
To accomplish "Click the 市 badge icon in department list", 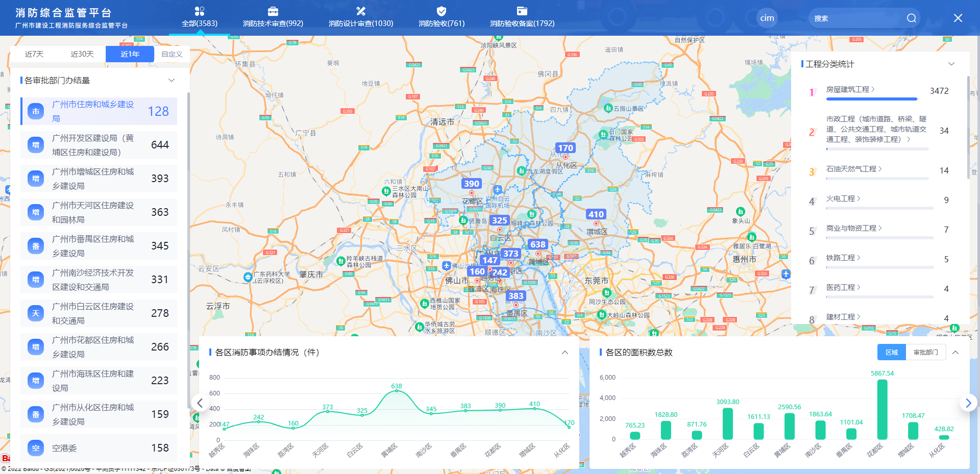I will coord(36,111).
